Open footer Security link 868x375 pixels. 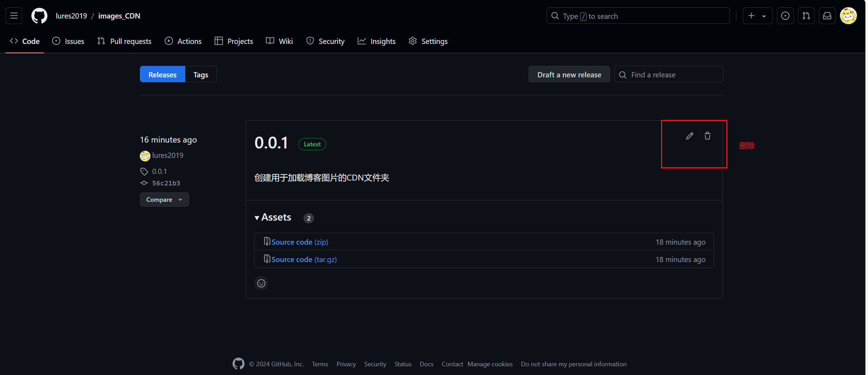point(375,364)
